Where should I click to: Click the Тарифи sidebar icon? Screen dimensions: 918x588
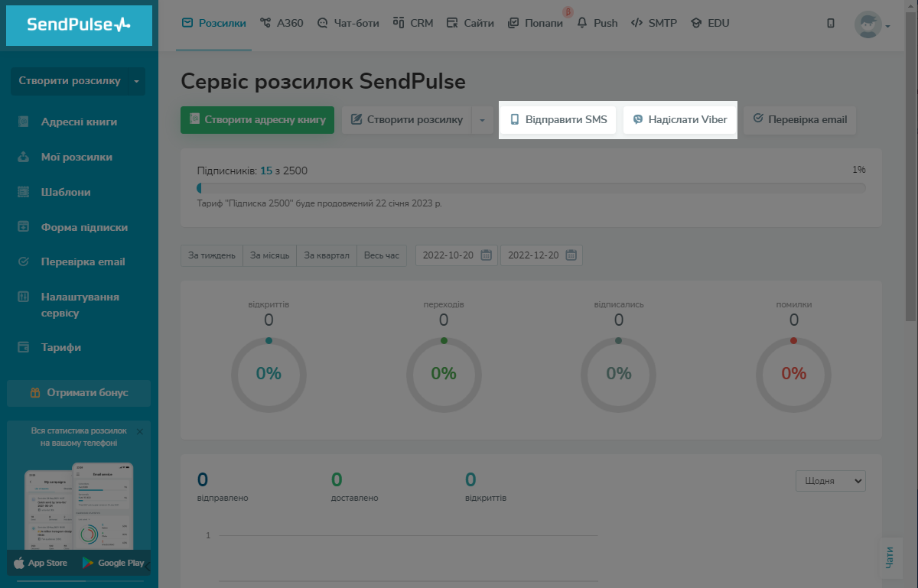24,347
